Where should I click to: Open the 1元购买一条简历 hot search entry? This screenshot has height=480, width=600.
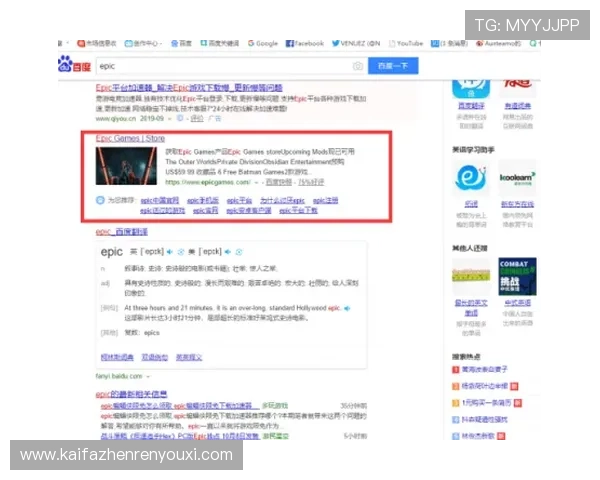[x=487, y=403]
